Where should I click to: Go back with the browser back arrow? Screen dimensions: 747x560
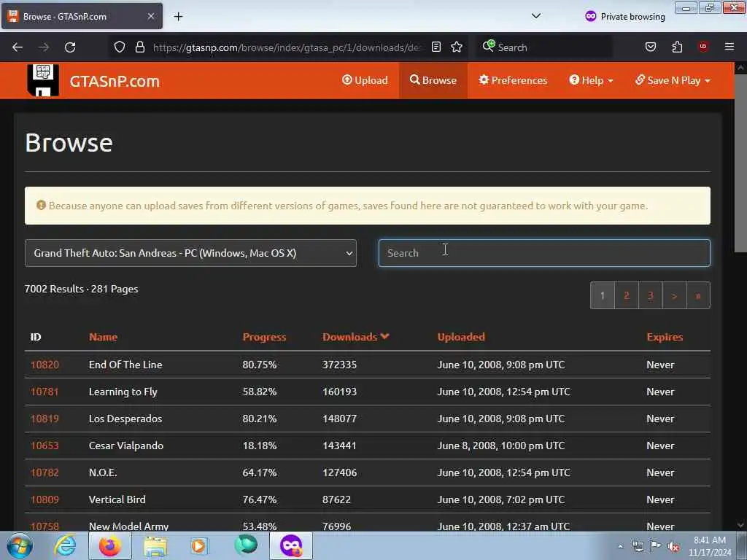pyautogui.click(x=18, y=47)
